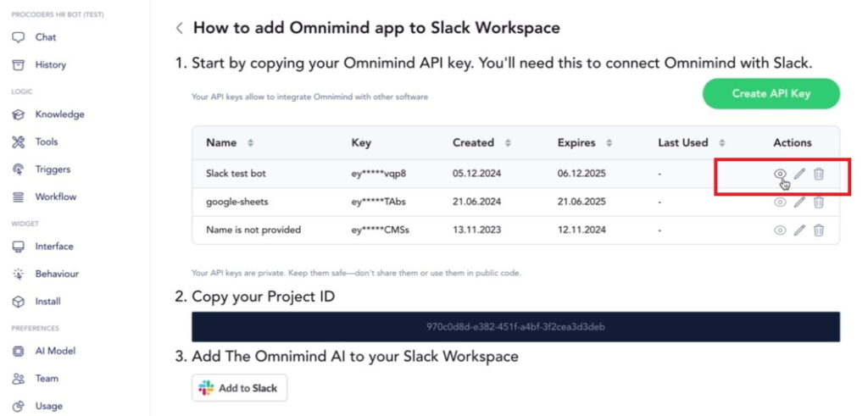Screen dimensions: 868x416
Task: Edit the 'Name is not provided' key
Action: pyautogui.click(x=798, y=230)
